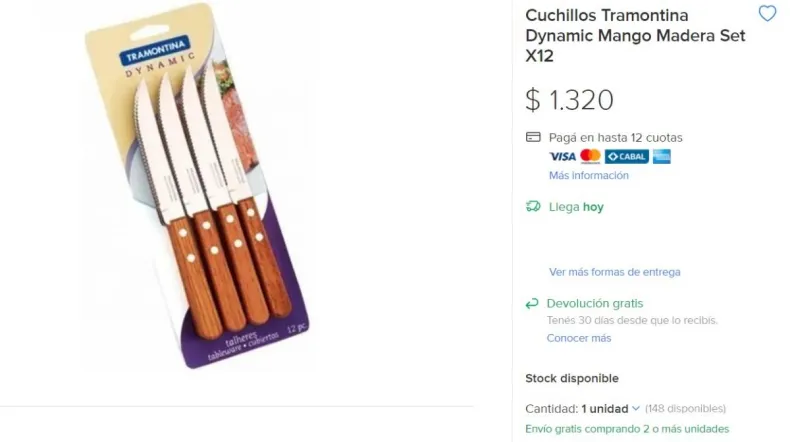Click the American Express logo
The width and height of the screenshot is (790, 442).
pos(661,156)
